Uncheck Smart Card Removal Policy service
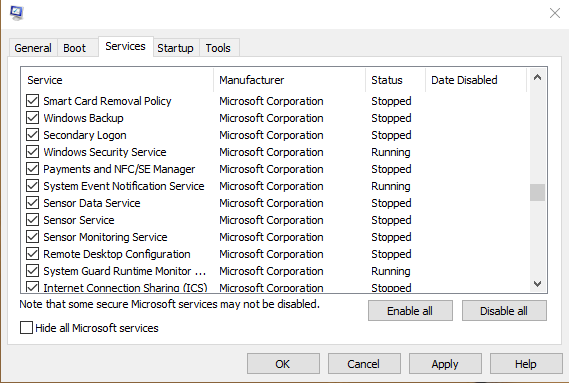Screen dimensions: 569x383 click(x=33, y=101)
